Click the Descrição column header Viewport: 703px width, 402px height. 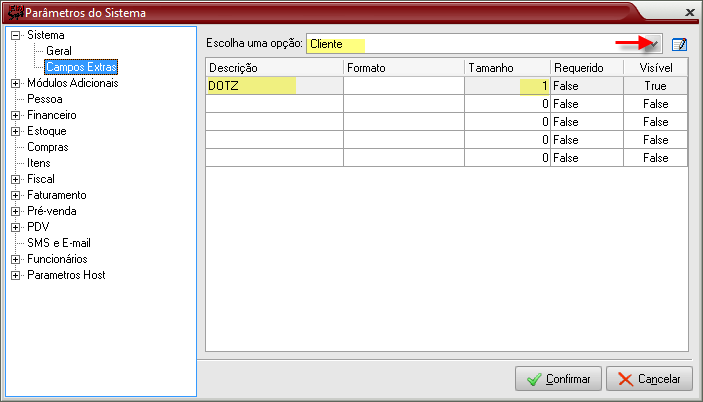[274, 68]
